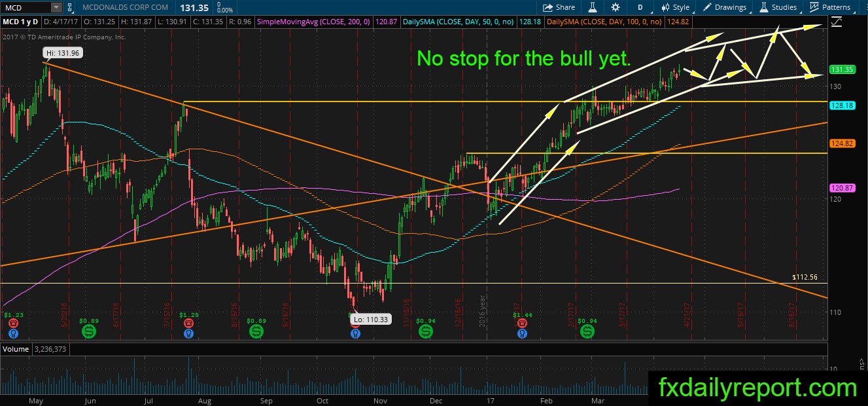Click the 130 tick on price axis

pos(836,86)
